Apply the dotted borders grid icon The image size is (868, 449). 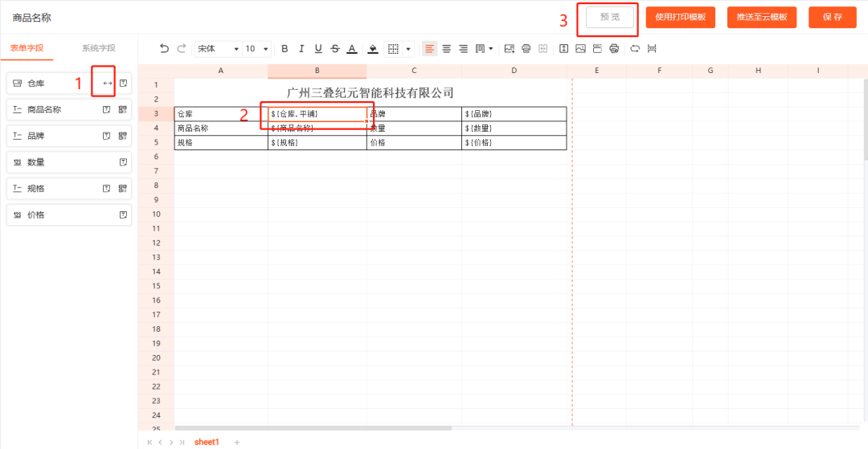pyautogui.click(x=393, y=49)
